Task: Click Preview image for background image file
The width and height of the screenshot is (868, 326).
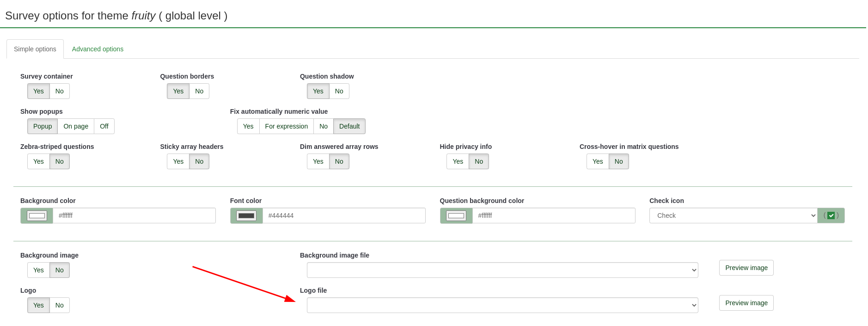Action: [x=746, y=268]
